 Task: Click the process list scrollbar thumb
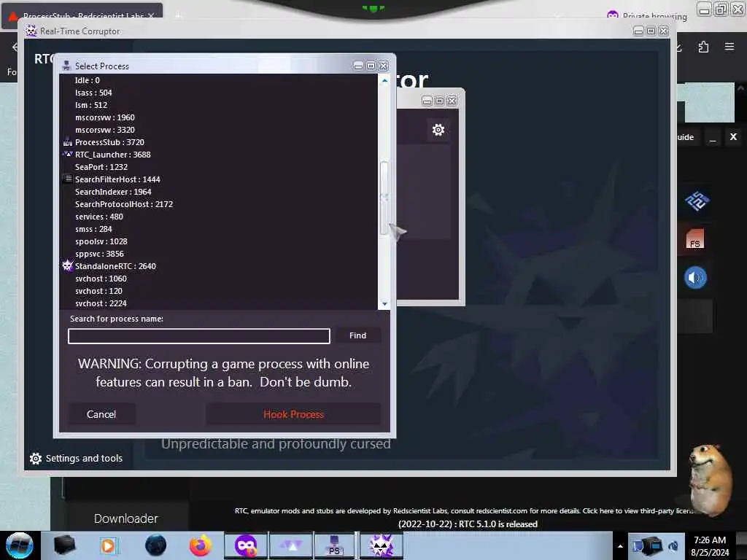(x=384, y=198)
